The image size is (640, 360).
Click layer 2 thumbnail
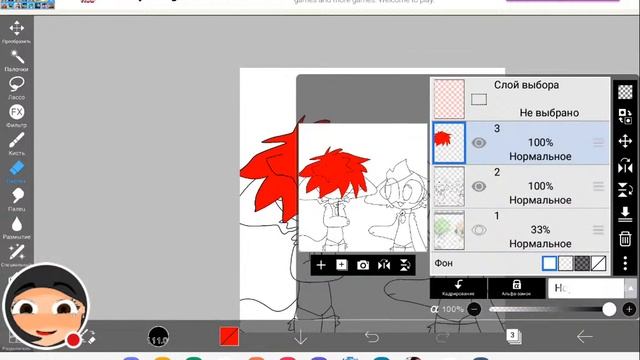[x=449, y=187]
